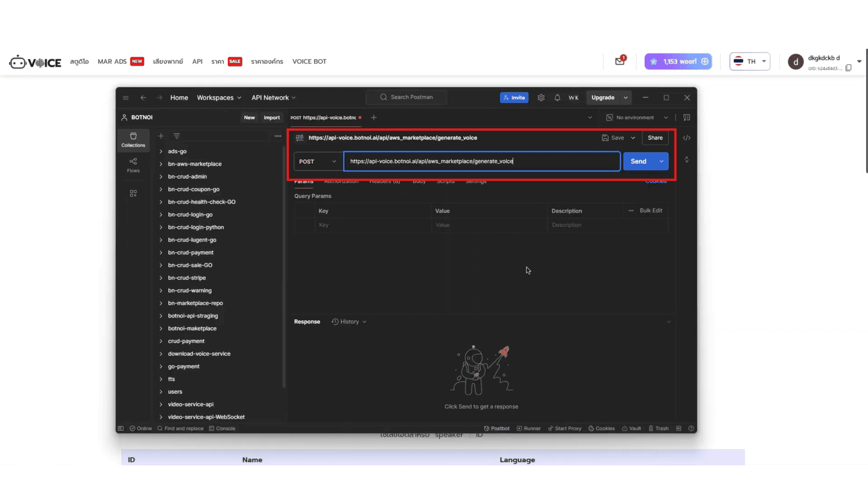Click the notifications bell in Postman
The width and height of the screenshot is (868, 488).
pos(557,98)
